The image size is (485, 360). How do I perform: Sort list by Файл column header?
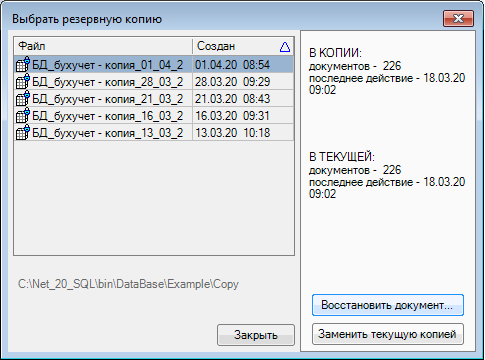103,46
